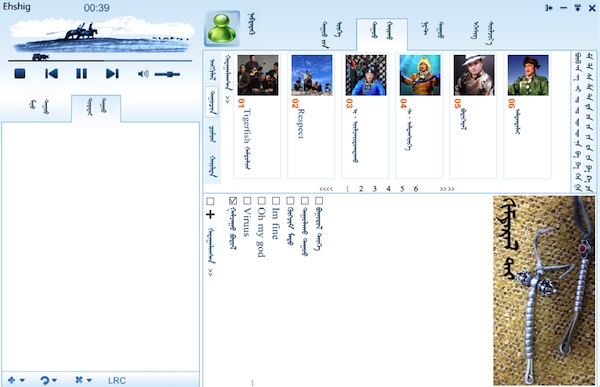
Task: Open artist 01 Tigerfish thumbnail
Action: [x=258, y=75]
